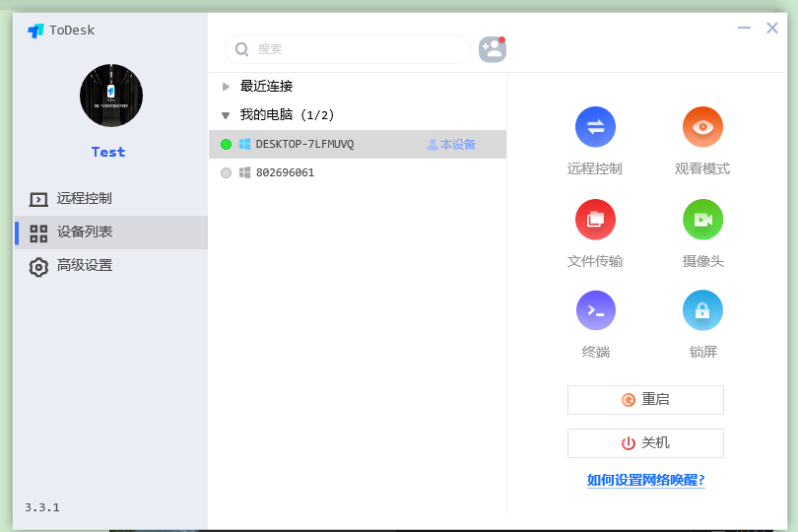Minimize the ToDesk window
The height and width of the screenshot is (532, 798).
coord(744,28)
